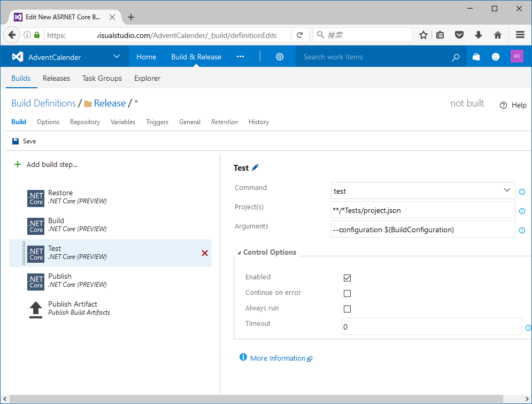Open the Explorer tab

click(147, 79)
